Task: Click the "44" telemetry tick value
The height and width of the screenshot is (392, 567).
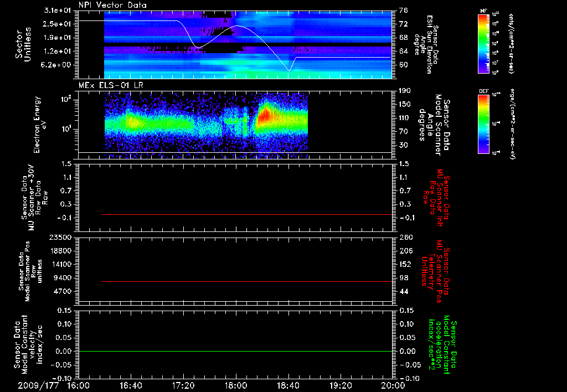Action: coord(404,291)
